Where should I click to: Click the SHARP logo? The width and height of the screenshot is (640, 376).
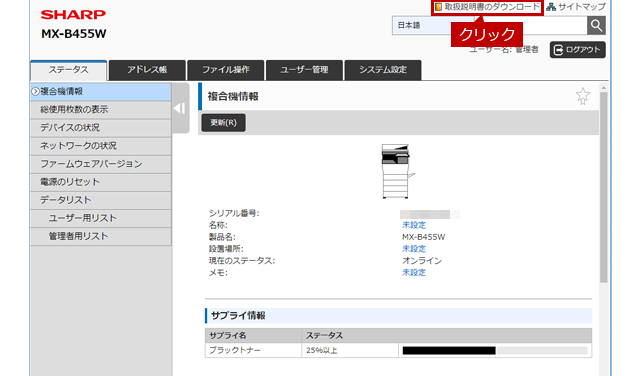click(x=73, y=15)
